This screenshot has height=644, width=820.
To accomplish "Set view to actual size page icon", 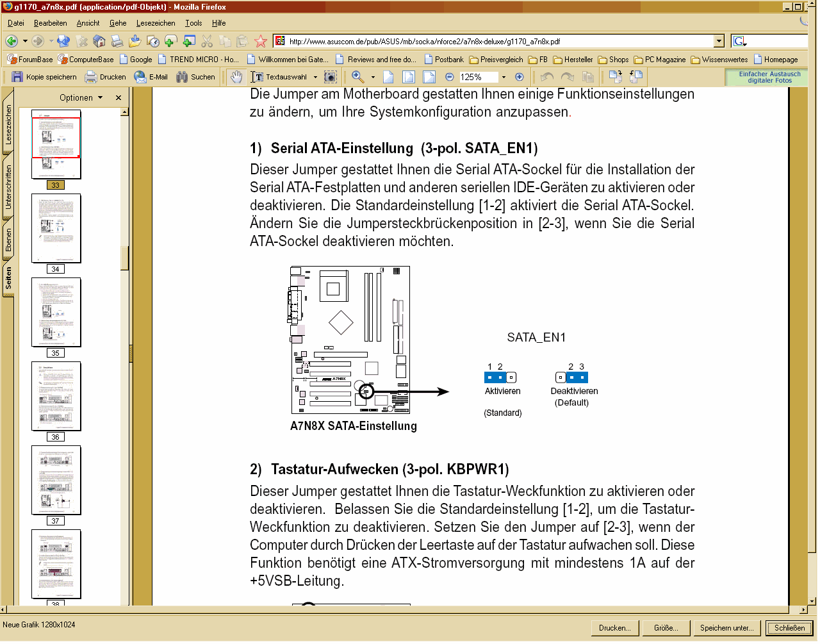I will coord(388,77).
